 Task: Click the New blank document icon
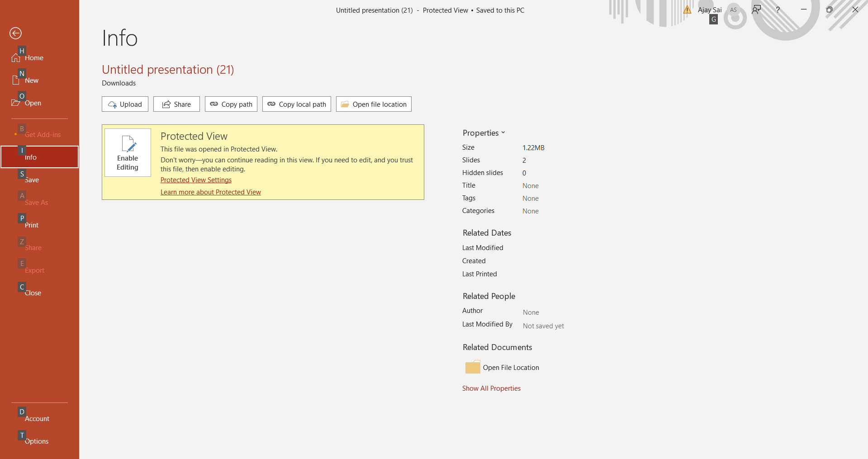point(16,80)
